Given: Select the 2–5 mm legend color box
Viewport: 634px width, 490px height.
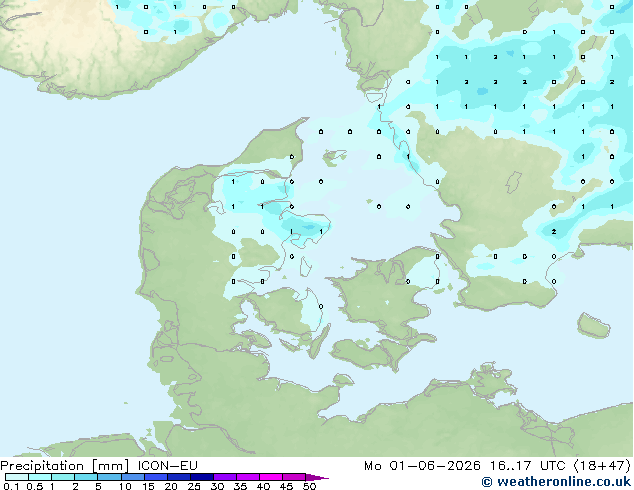Looking at the screenshot, I should [x=86, y=477].
